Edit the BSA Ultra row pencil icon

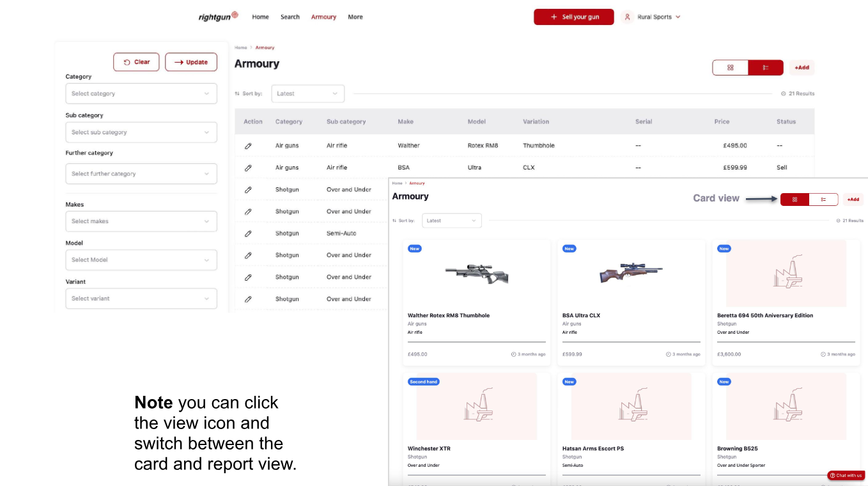pos(248,168)
